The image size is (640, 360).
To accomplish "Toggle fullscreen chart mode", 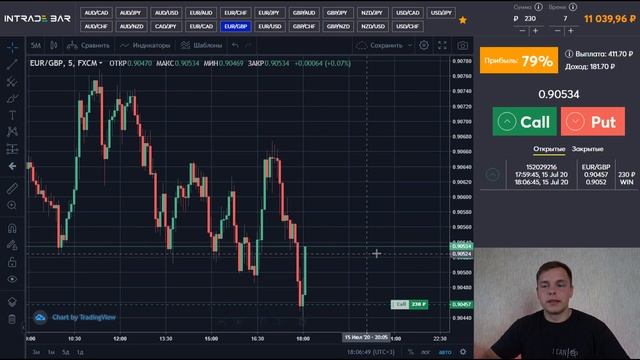I will point(442,45).
